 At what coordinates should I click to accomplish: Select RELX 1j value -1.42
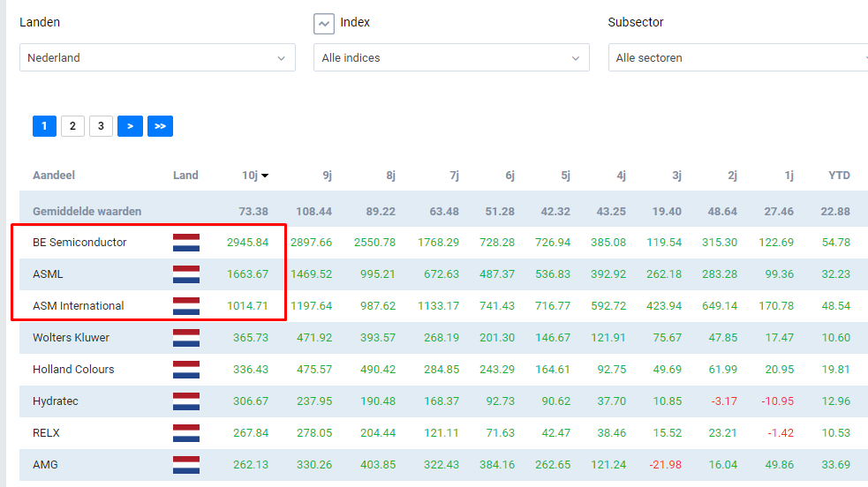781,433
